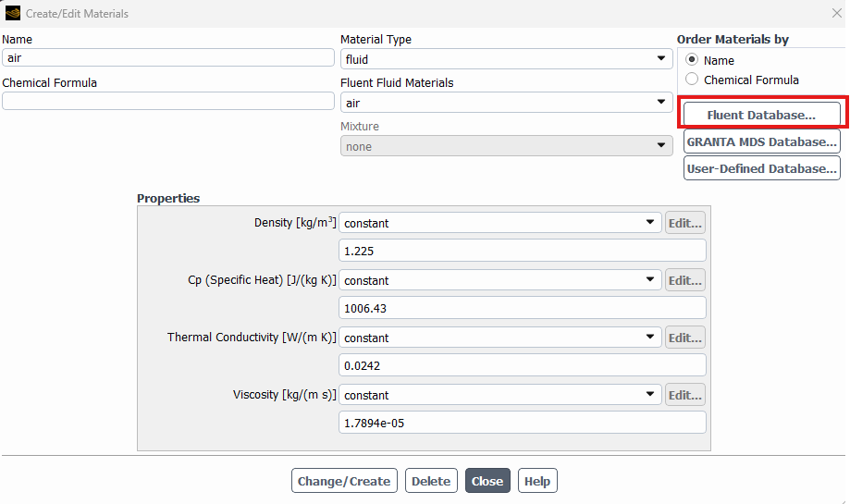Open the Fluent Fluid Materials dropdown
850x504 pixels.
pos(506,103)
